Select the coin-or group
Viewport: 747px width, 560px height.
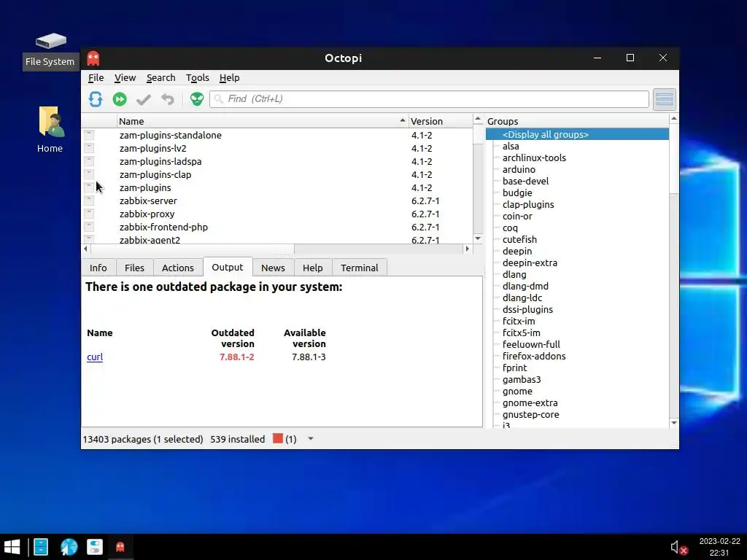(x=517, y=216)
